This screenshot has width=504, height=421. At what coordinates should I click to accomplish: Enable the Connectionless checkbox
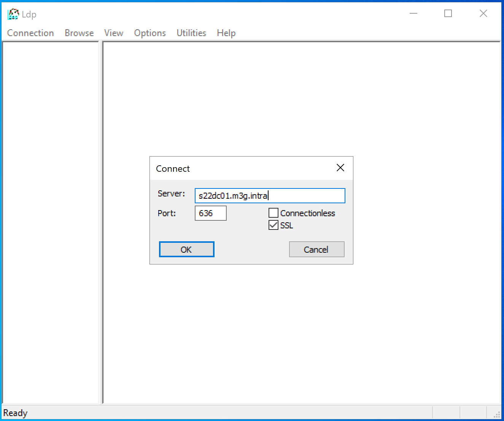coord(273,213)
